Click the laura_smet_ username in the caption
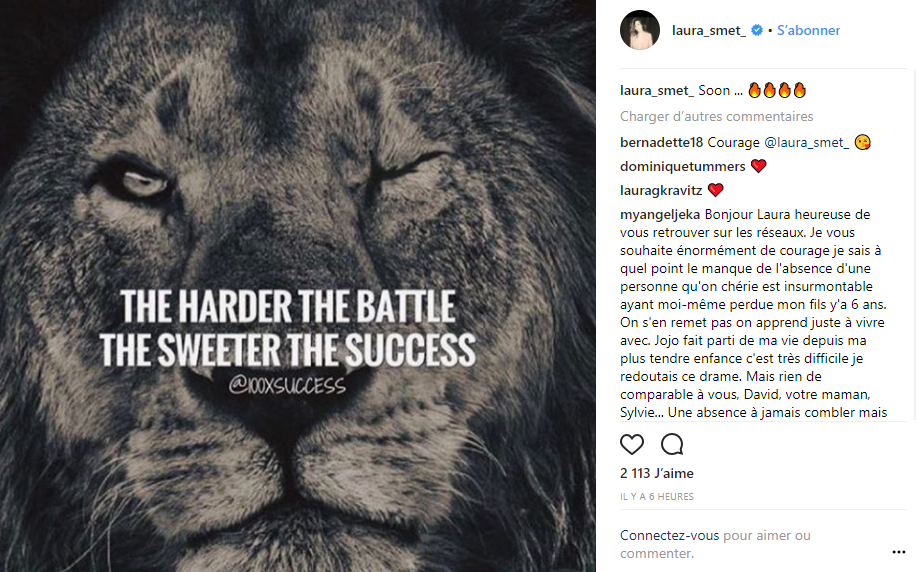 (x=656, y=91)
